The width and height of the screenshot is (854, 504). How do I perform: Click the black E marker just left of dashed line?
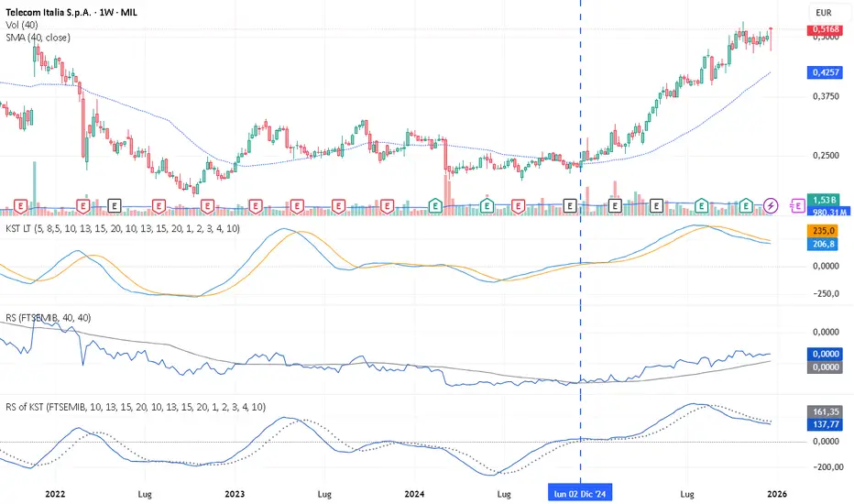(x=570, y=204)
